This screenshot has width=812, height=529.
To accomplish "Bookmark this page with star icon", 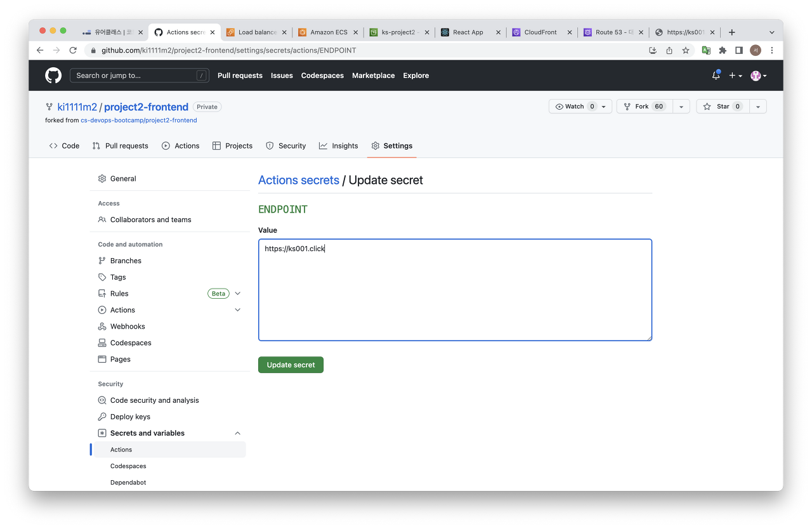I will [686, 50].
